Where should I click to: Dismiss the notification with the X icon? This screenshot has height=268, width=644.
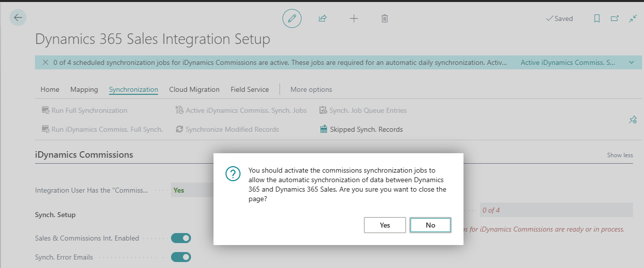45,62
